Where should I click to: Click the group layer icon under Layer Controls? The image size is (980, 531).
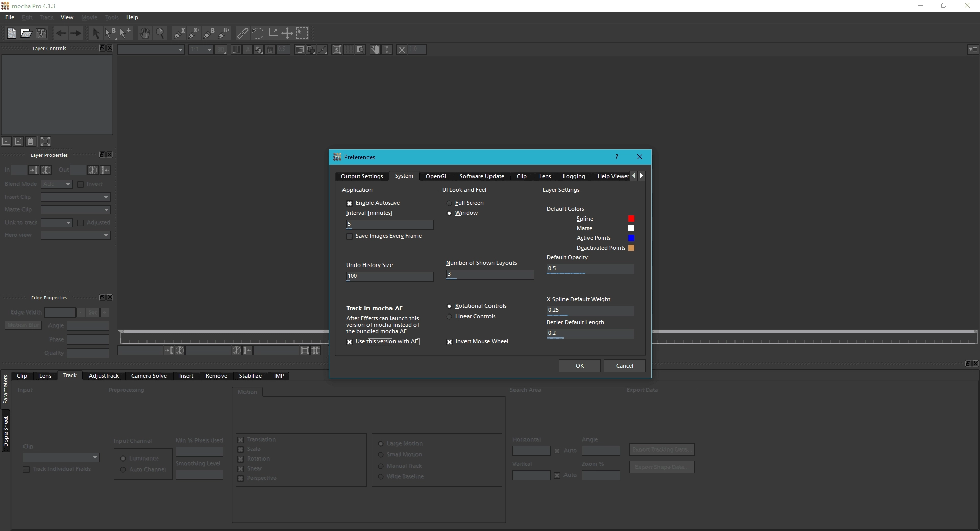click(7, 141)
